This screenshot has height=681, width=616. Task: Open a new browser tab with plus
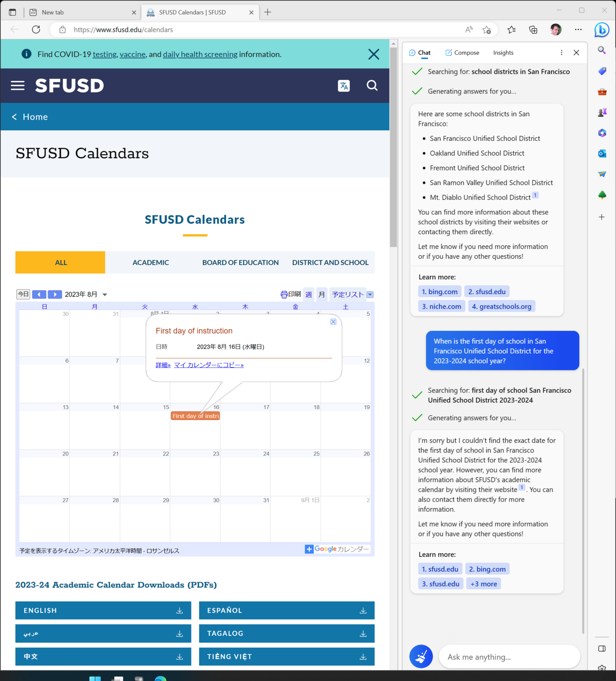pyautogui.click(x=268, y=12)
